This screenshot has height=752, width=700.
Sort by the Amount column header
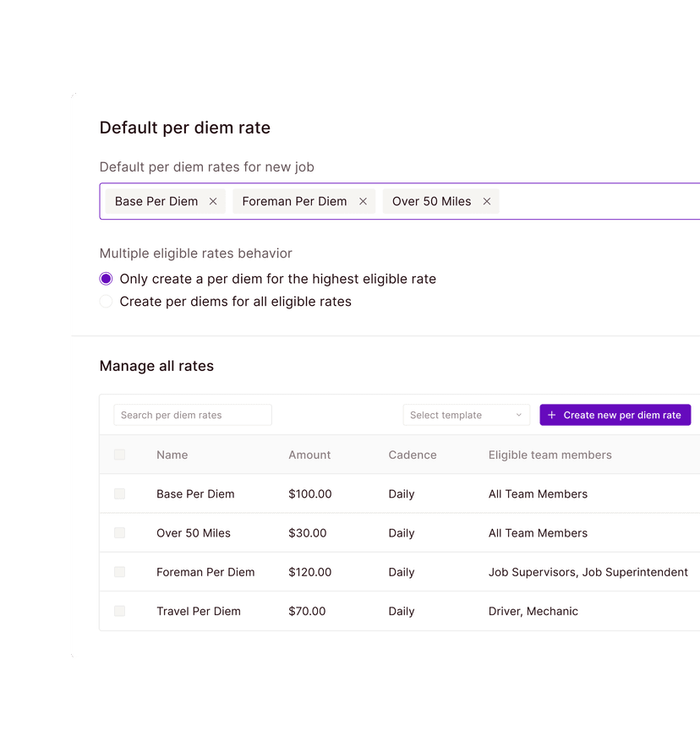(x=309, y=455)
